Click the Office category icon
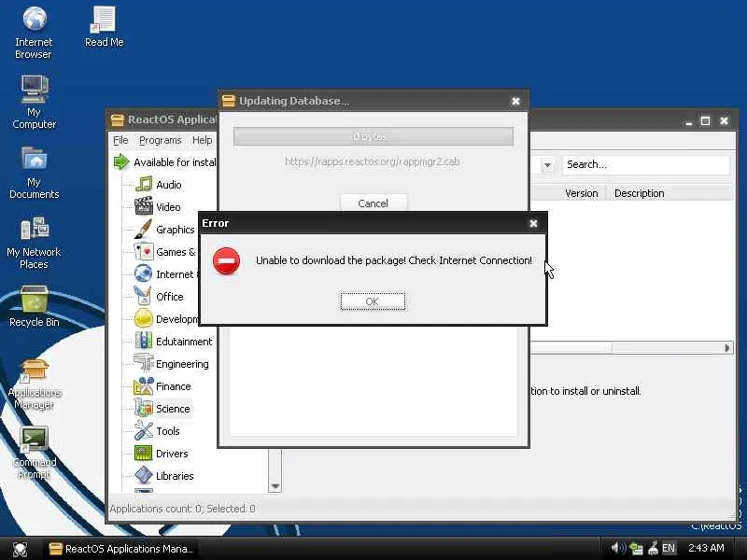 pyautogui.click(x=144, y=296)
